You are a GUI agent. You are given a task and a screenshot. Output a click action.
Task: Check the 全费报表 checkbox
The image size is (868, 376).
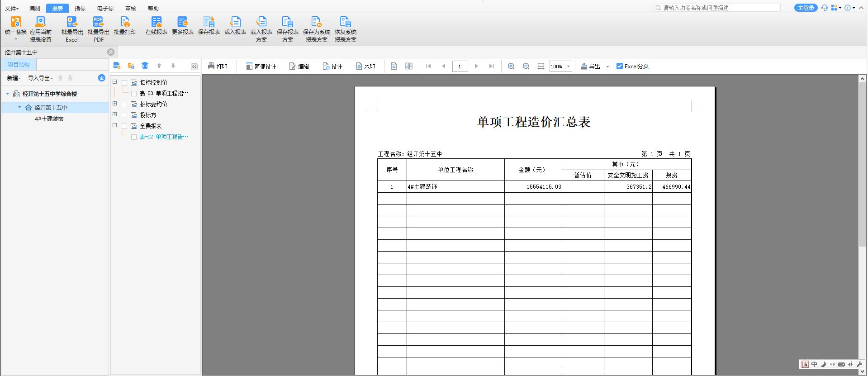click(124, 126)
